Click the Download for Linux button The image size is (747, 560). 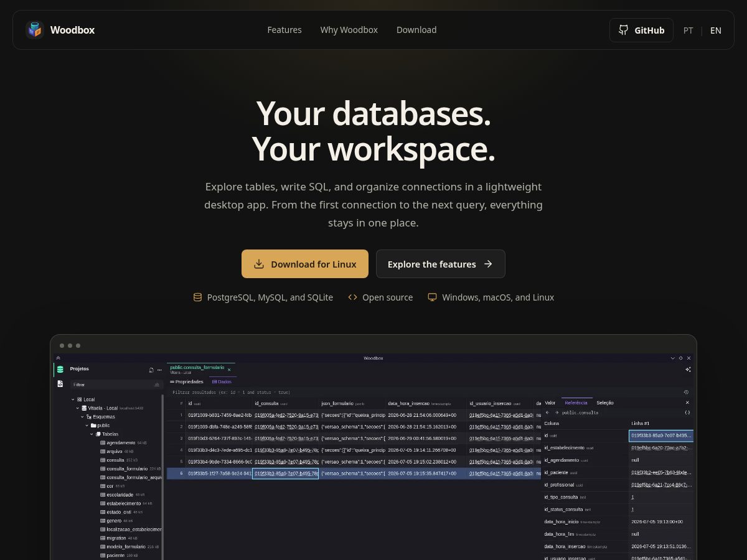click(x=305, y=264)
